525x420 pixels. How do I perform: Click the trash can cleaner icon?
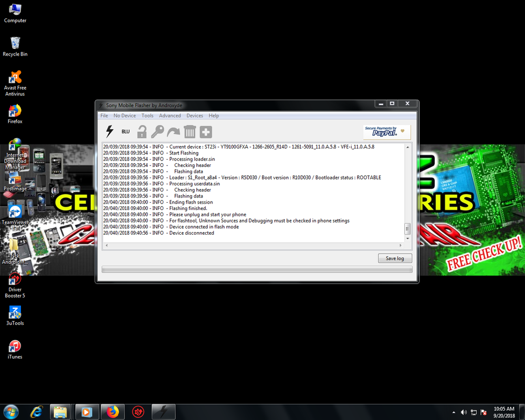pos(190,132)
